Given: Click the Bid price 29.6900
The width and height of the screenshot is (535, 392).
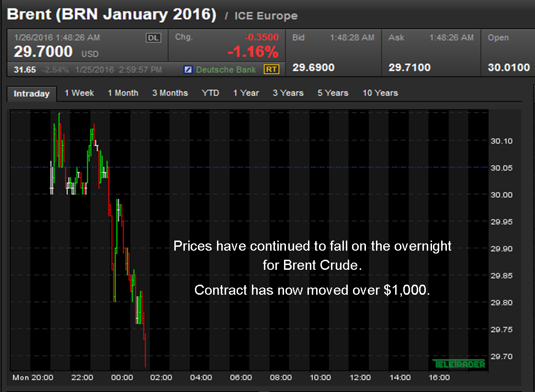Looking at the screenshot, I should 313,68.
